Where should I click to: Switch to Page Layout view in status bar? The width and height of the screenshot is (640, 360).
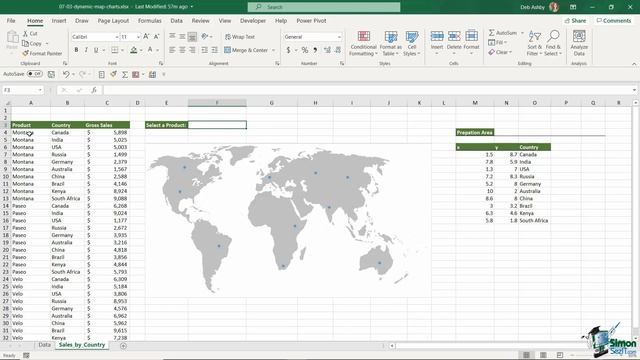[x=543, y=355]
